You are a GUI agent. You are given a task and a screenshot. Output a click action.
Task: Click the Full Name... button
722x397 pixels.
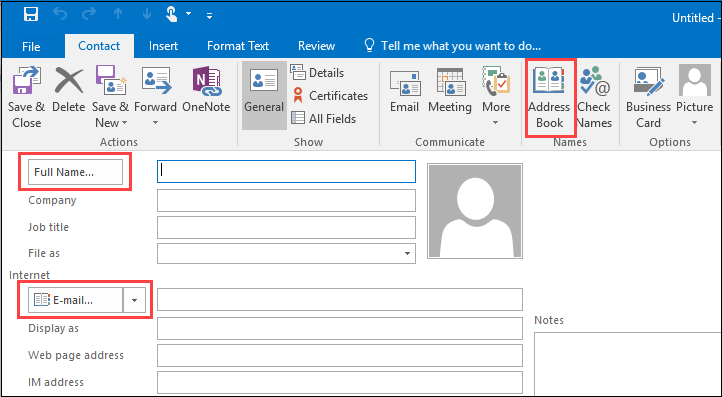[76, 172]
